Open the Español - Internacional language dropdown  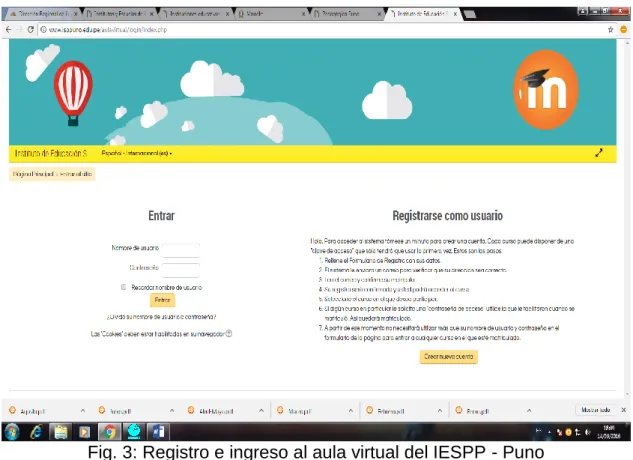pyautogui.click(x=136, y=153)
